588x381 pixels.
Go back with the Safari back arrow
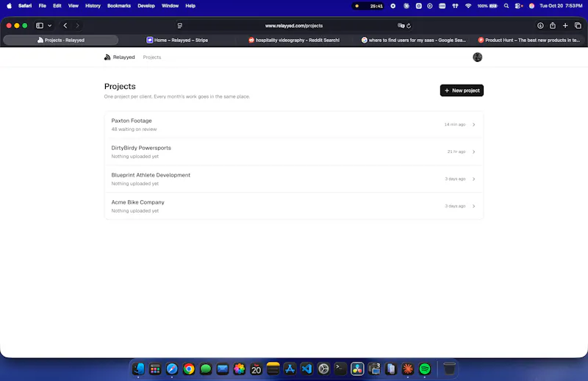click(x=65, y=26)
